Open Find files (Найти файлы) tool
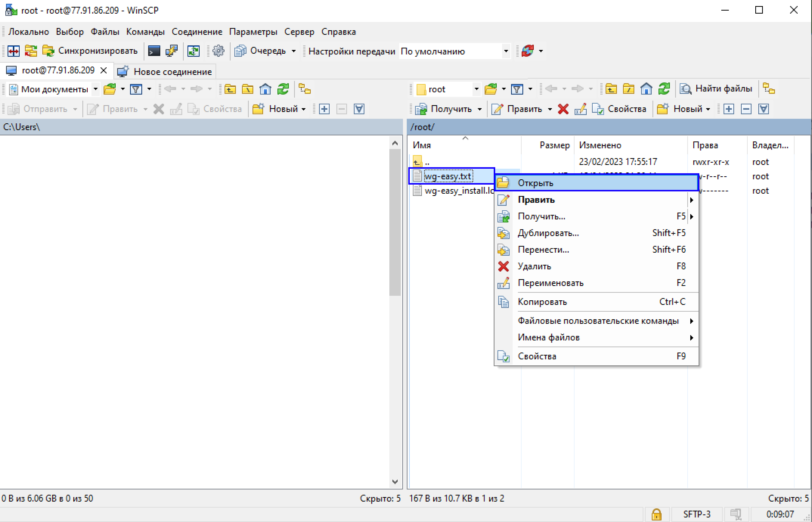812x522 pixels. pyautogui.click(x=716, y=89)
